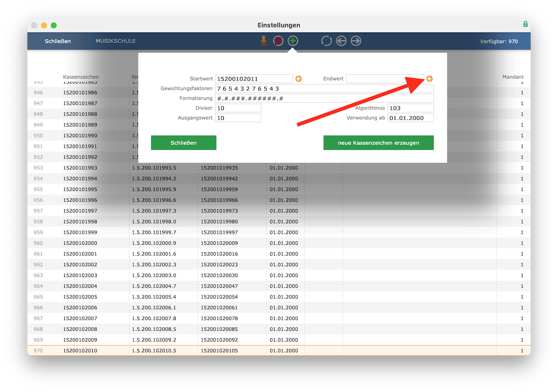The width and height of the screenshot is (558, 392).
Task: Click the circular refresh icon
Action: tap(326, 41)
